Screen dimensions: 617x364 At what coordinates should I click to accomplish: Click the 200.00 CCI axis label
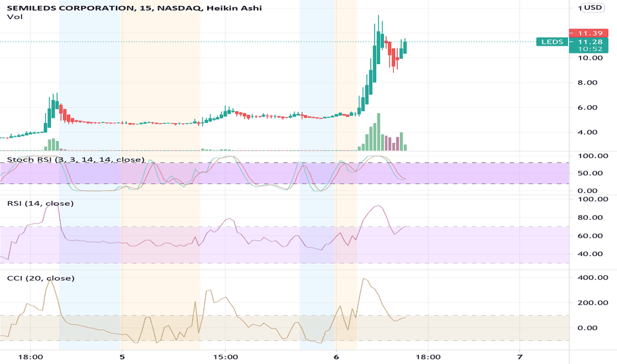click(593, 302)
